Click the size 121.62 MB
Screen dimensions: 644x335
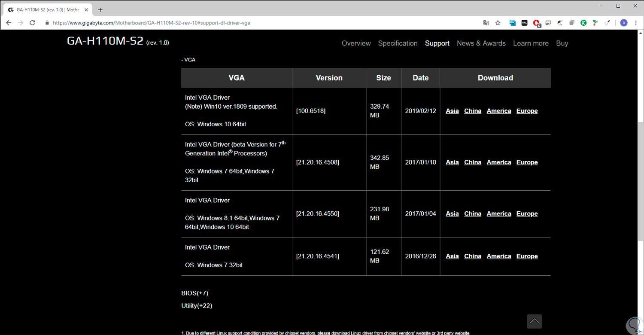point(380,256)
